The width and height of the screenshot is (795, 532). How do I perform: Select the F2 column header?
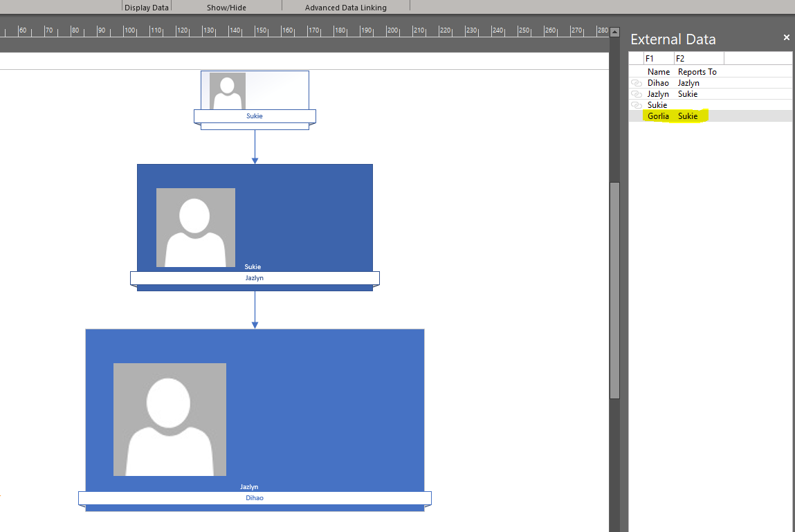coord(699,58)
